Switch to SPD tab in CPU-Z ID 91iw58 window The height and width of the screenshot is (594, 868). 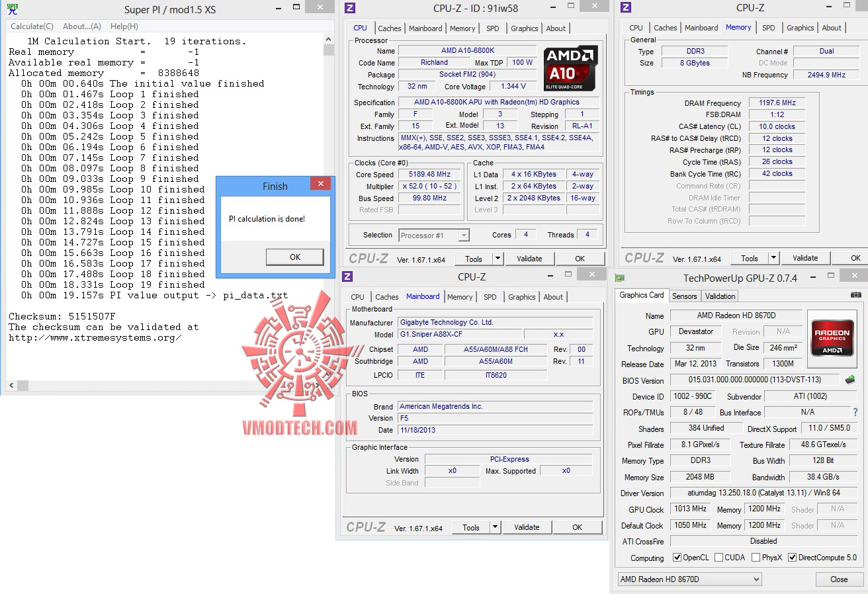[x=493, y=28]
